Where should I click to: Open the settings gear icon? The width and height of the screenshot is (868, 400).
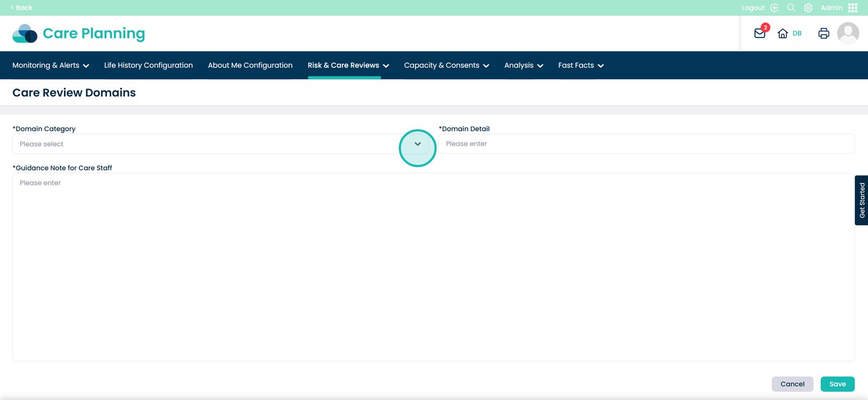pos(808,8)
